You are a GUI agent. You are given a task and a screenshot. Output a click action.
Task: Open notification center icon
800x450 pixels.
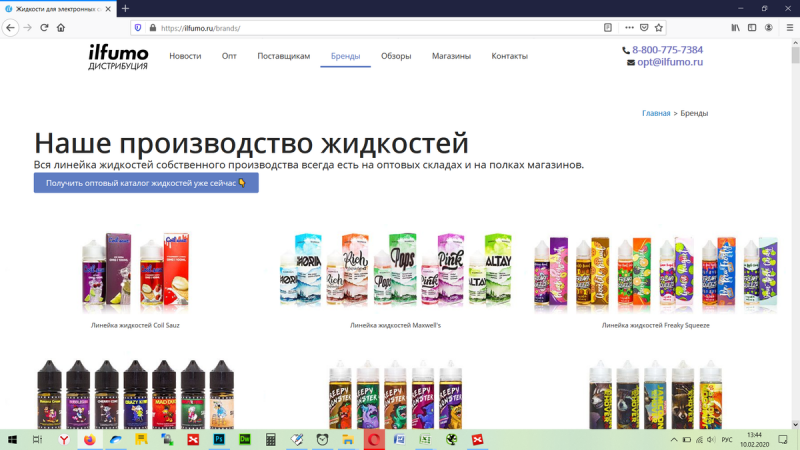click(783, 439)
